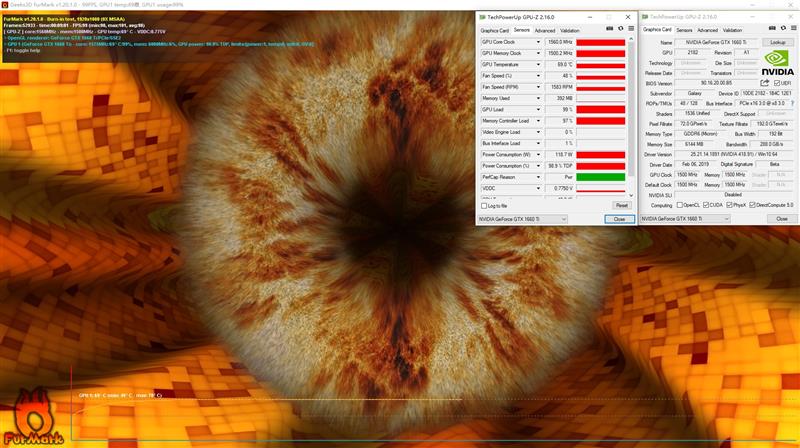Toggle the CUDA computing checkbox
This screenshot has height=448, width=800.
point(706,205)
